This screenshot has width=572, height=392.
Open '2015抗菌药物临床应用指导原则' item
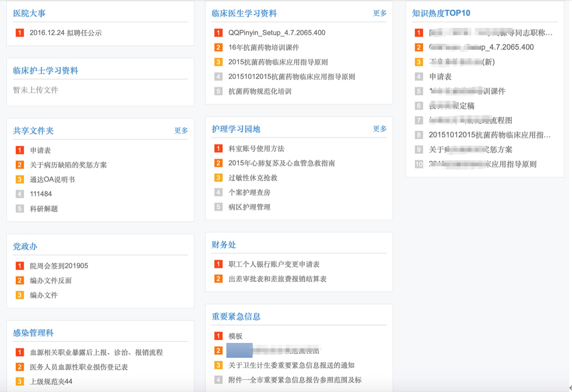[x=278, y=62]
